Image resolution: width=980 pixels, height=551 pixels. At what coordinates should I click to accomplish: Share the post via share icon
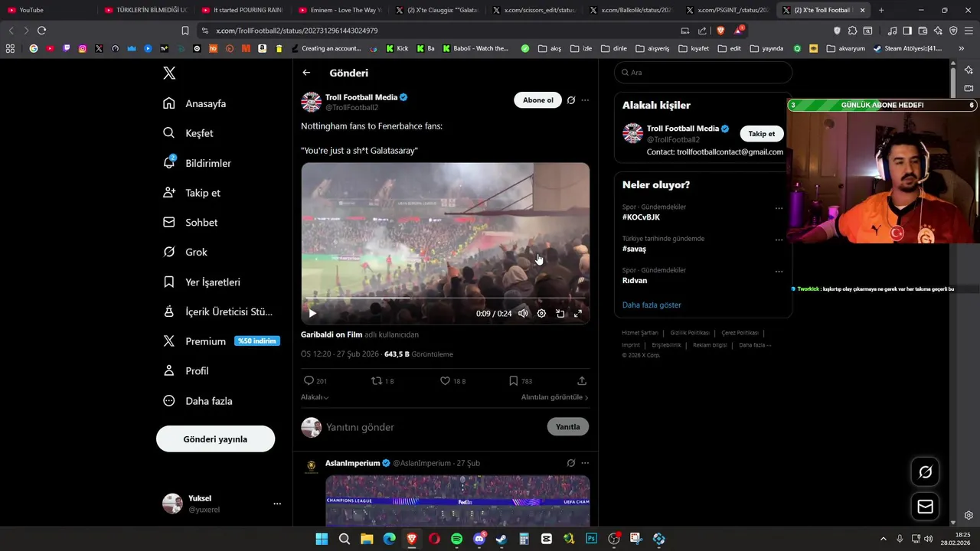pyautogui.click(x=582, y=381)
